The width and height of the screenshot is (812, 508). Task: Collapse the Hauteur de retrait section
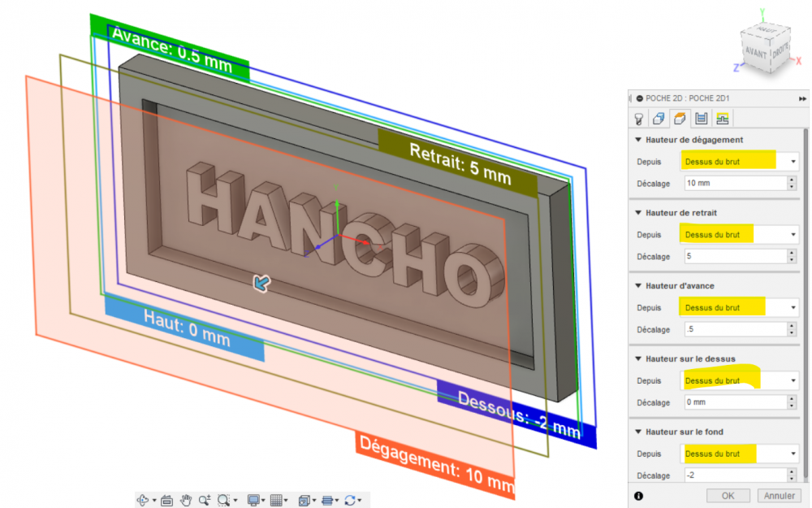coord(638,213)
